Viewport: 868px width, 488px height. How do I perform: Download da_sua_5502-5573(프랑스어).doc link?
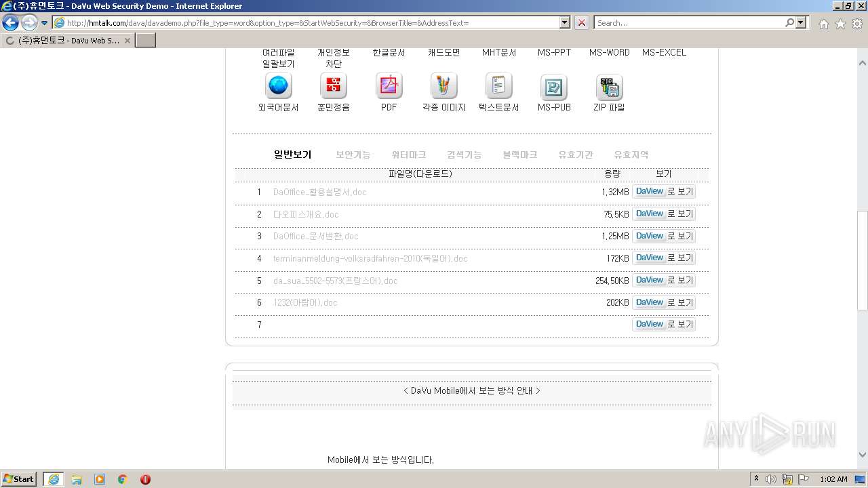pos(335,281)
